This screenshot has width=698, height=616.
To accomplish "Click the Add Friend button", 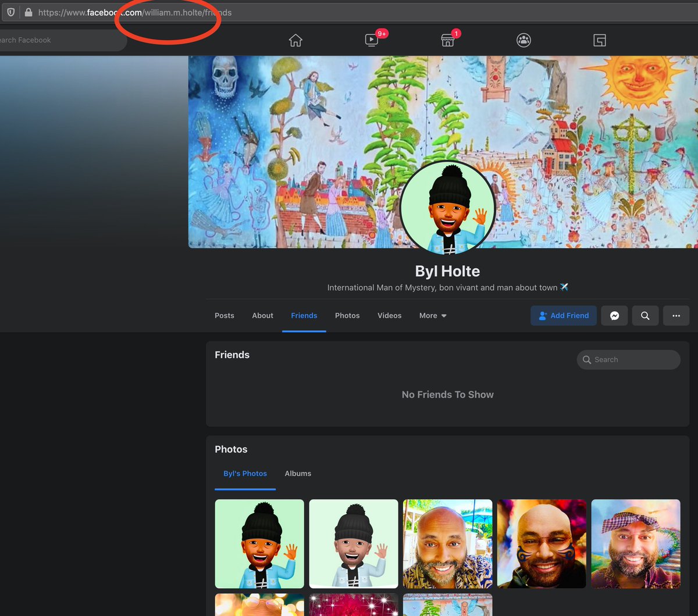I will (563, 315).
